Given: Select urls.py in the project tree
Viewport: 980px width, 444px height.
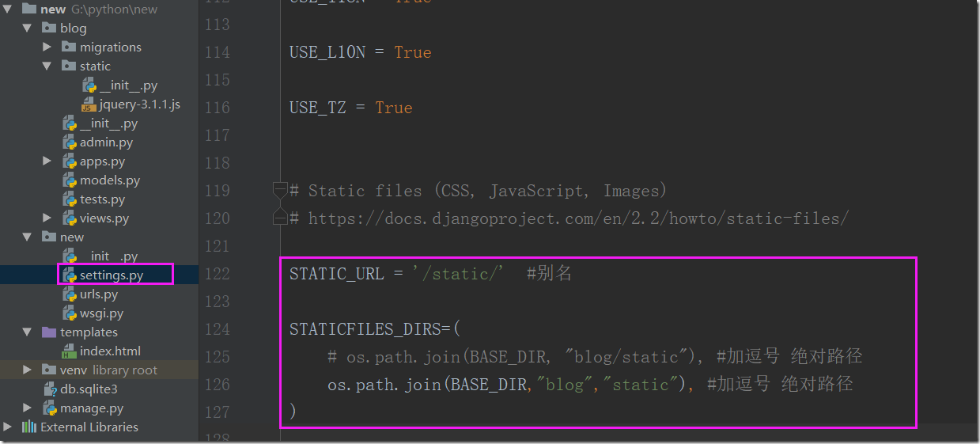Looking at the screenshot, I should [99, 294].
